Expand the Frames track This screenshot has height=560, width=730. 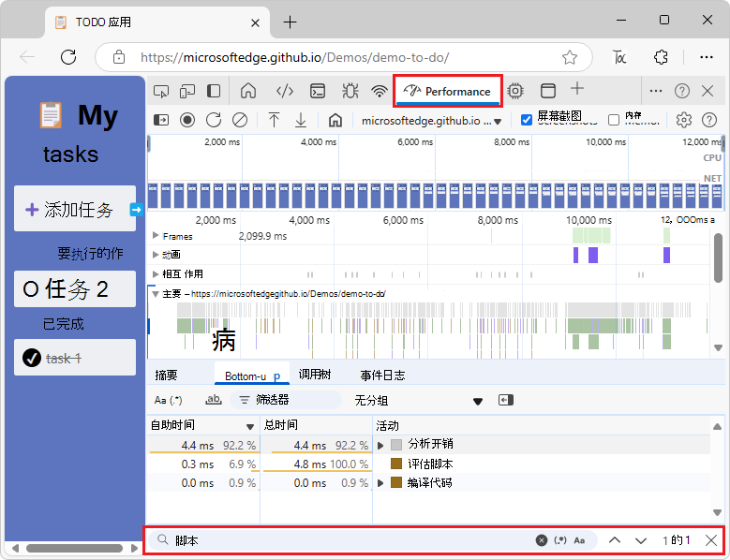tap(156, 236)
